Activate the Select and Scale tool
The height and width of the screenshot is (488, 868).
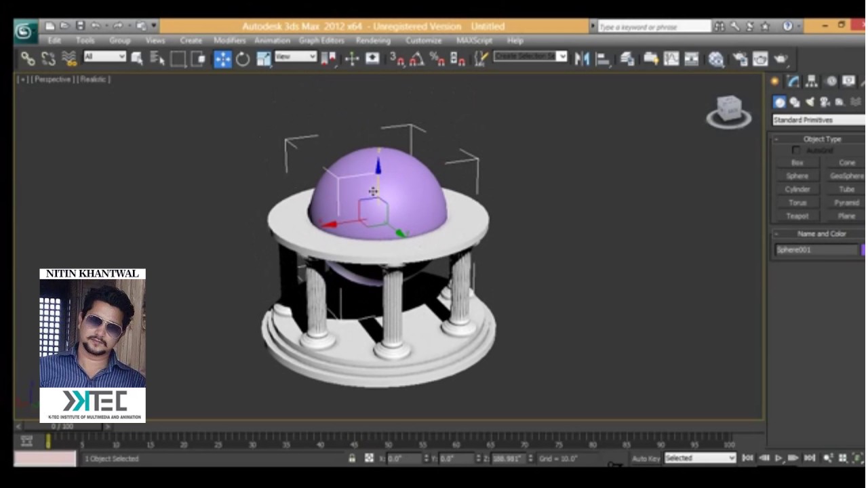264,59
